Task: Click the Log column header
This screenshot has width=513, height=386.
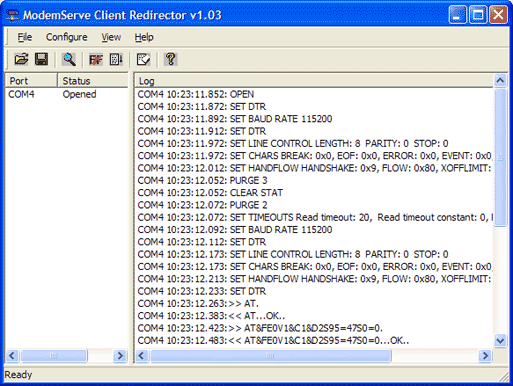Action: click(x=314, y=81)
